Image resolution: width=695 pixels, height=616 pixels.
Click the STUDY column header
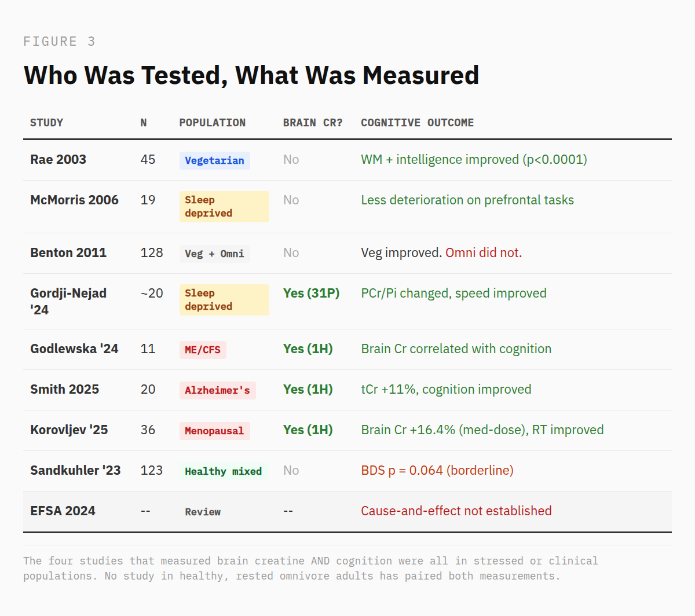tap(47, 123)
